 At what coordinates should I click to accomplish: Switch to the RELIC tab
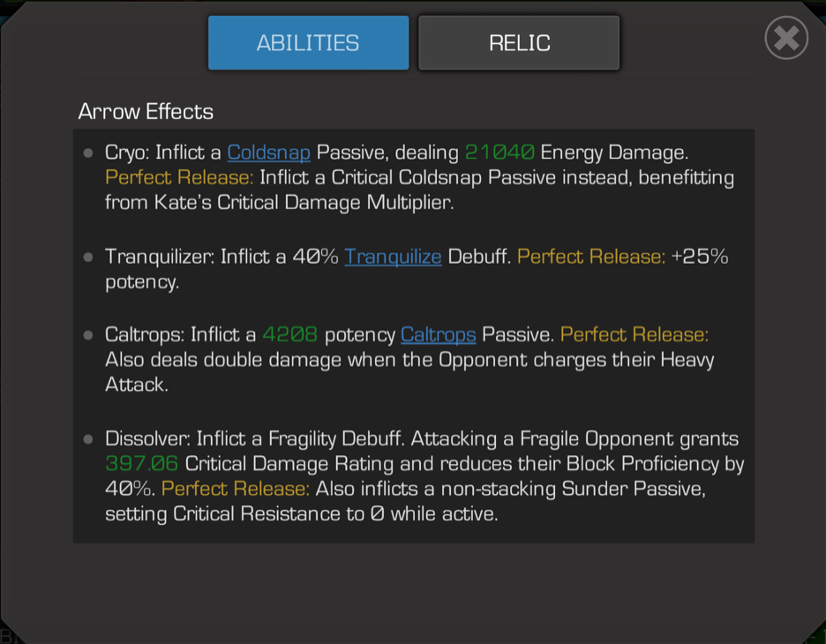[x=519, y=42]
